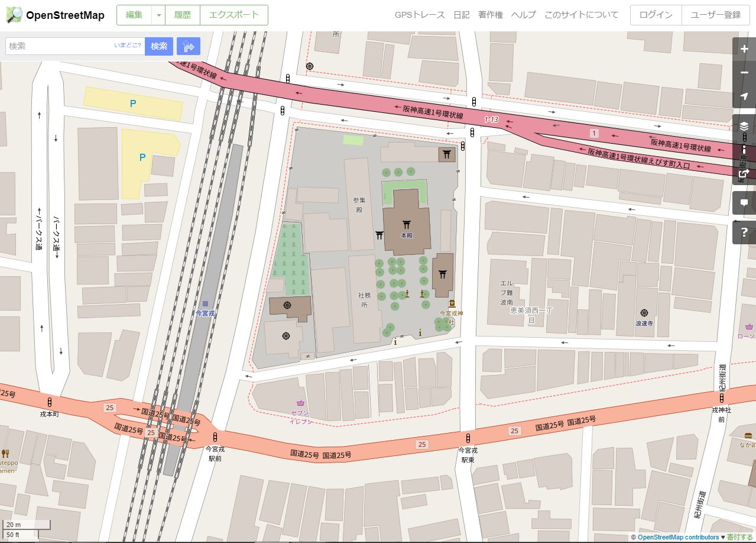Image resolution: width=756 pixels, height=543 pixels.
Task: Click the いまどこ? where-am-I link
Action: click(x=128, y=45)
